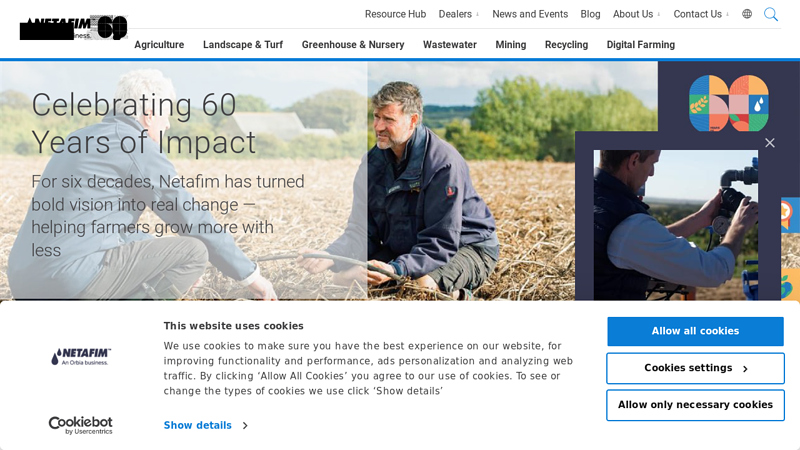Click Allow all cookies button
Image resolution: width=800 pixels, height=450 pixels.
695,332
